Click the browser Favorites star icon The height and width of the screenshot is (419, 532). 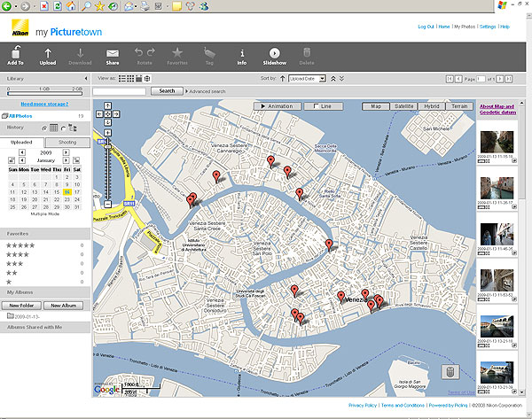[99, 6]
